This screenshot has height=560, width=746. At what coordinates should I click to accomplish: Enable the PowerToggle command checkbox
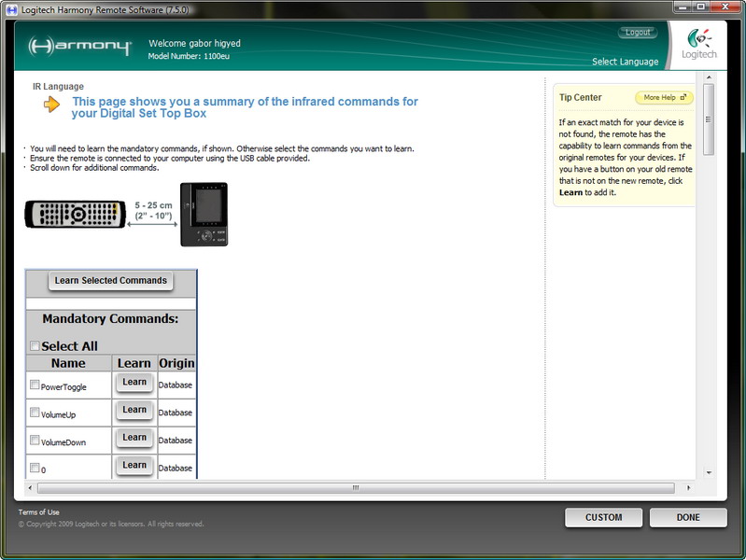35,385
